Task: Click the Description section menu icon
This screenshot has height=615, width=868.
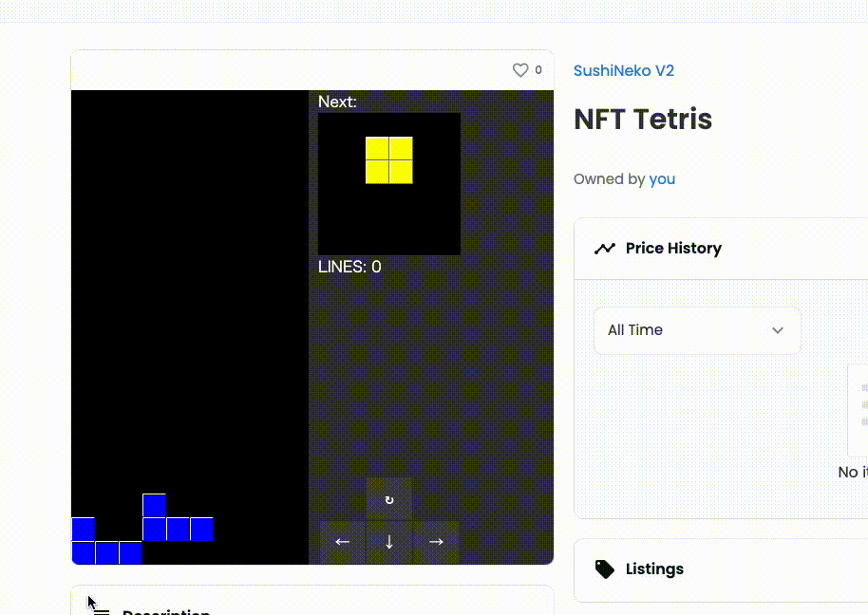Action: pyautogui.click(x=102, y=612)
